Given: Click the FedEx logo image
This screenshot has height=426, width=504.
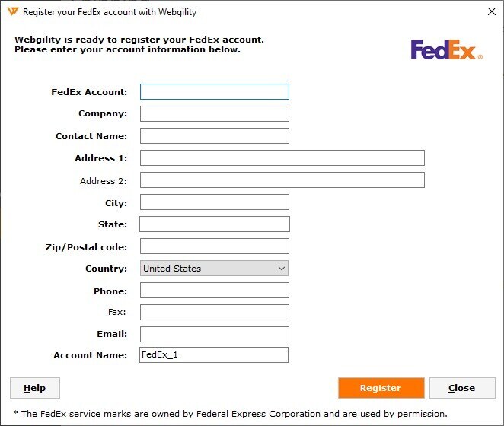Looking at the screenshot, I should (446, 49).
